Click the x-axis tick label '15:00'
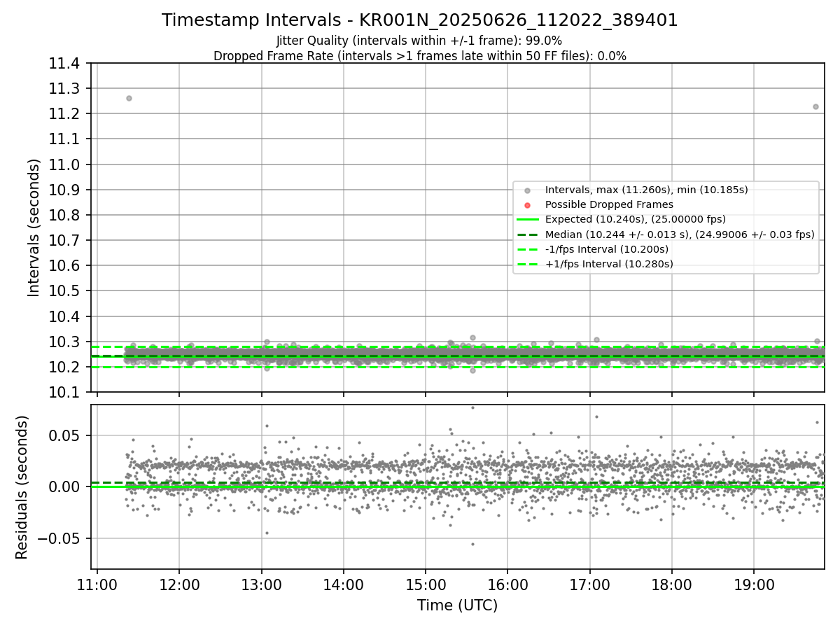This screenshot has width=840, height=630. [x=426, y=584]
